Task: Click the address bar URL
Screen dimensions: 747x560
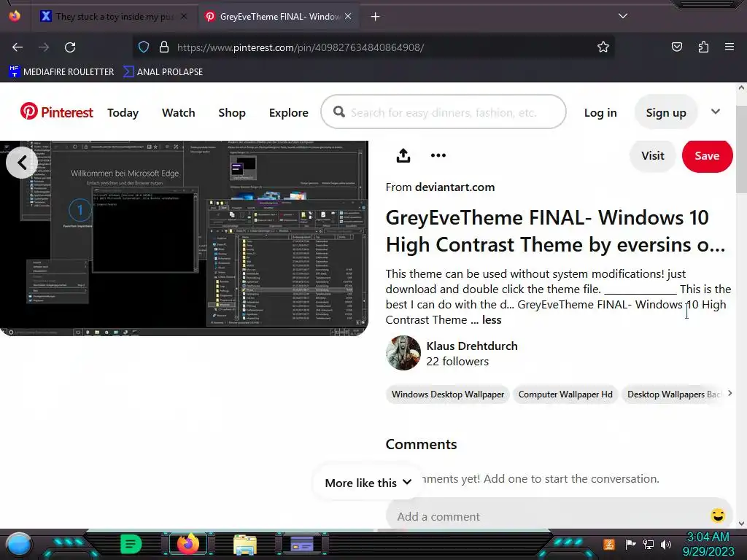Action: (x=301, y=47)
